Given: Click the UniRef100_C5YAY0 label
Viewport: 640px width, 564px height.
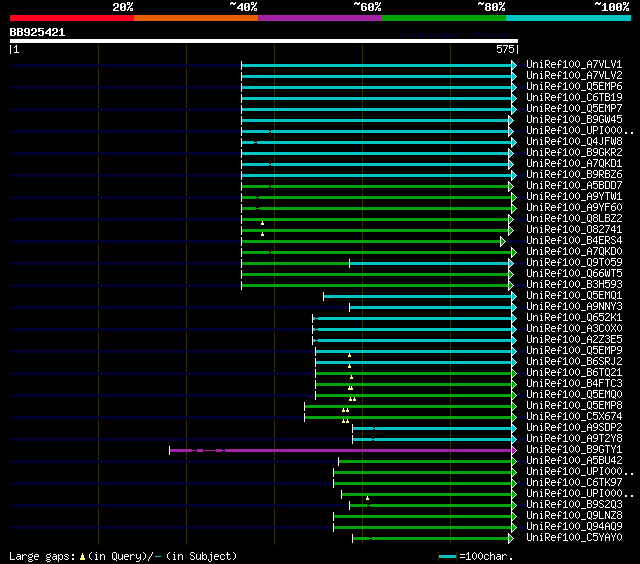Looking at the screenshot, I should 574,538.
